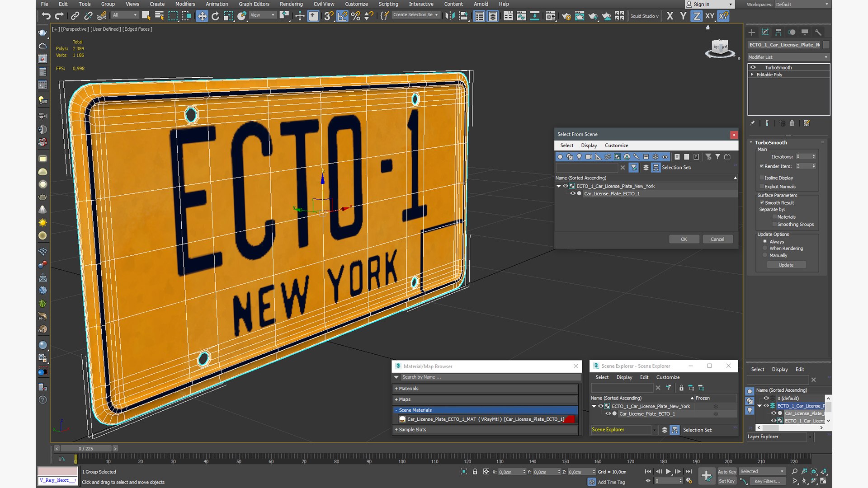Select the When Rendering update option
This screenshot has width=868, height=488.
tap(765, 249)
